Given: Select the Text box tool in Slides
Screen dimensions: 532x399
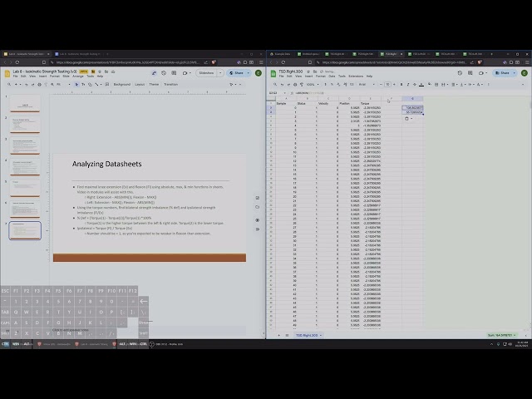Looking at the screenshot, I should coord(83,84).
